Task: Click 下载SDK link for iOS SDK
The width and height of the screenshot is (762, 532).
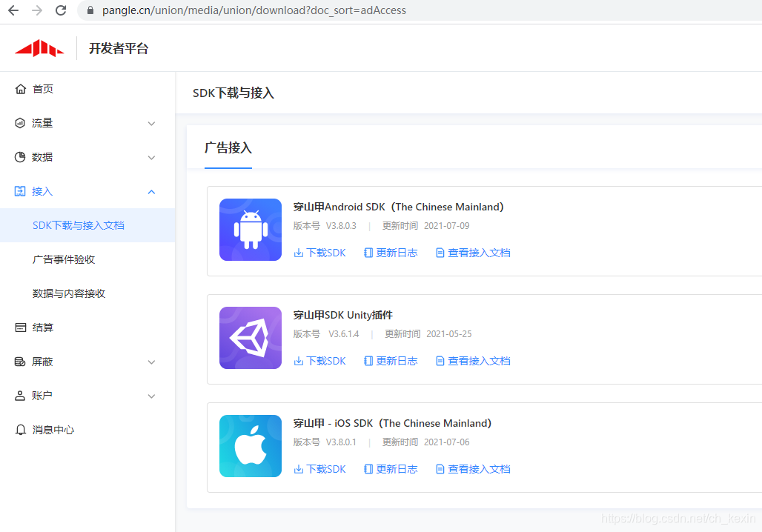Action: coord(326,469)
